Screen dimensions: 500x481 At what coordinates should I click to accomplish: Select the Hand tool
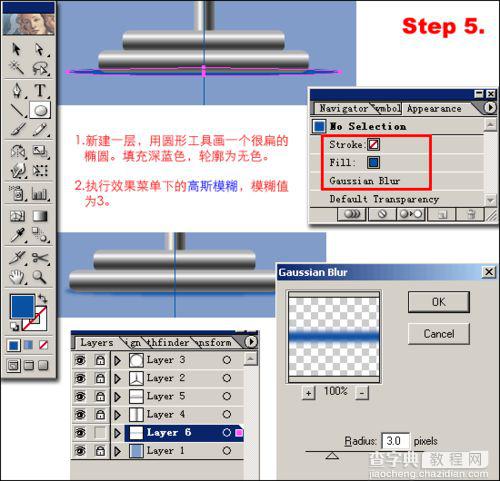[x=17, y=276]
